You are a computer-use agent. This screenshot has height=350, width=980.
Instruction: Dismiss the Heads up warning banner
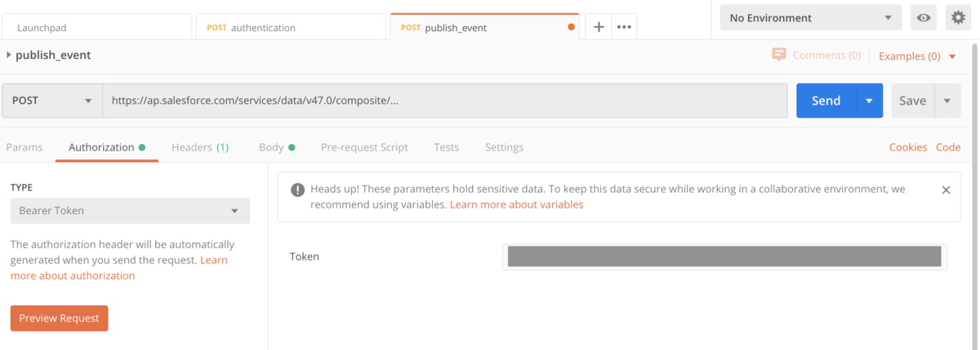[x=946, y=190]
